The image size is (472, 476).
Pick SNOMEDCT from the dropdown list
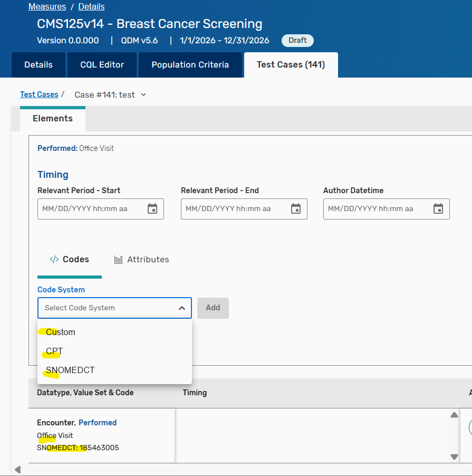70,370
